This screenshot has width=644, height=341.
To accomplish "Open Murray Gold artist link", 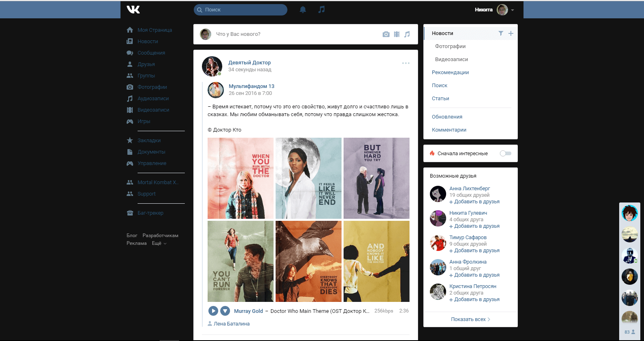I will click(248, 311).
